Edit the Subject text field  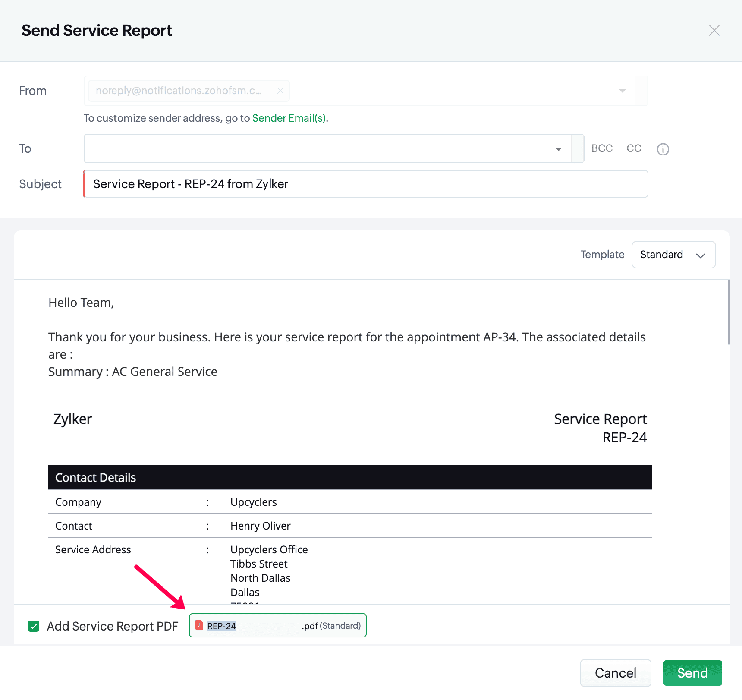coord(366,184)
